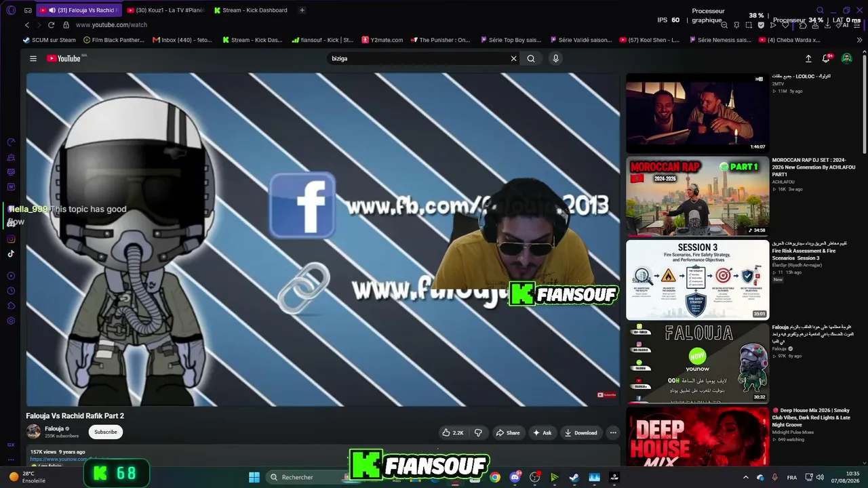Screen dimensions: 868x488
Task: Click the address bar URL
Action: click(111, 25)
